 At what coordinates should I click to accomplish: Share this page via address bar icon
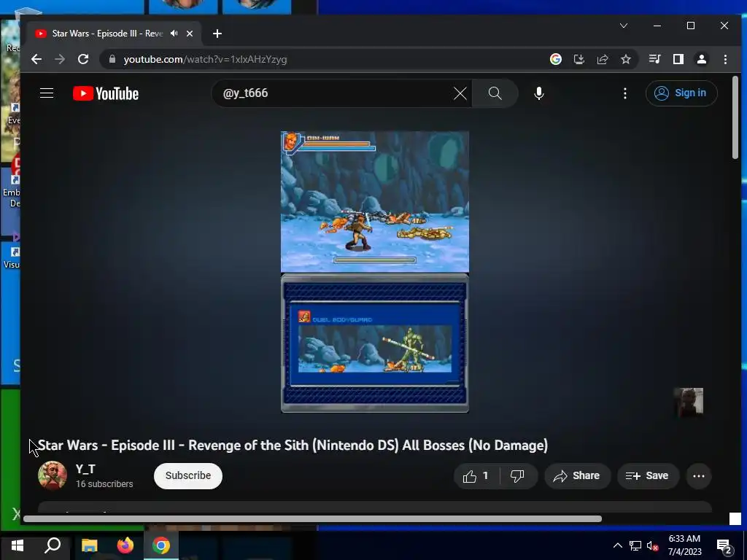point(602,59)
